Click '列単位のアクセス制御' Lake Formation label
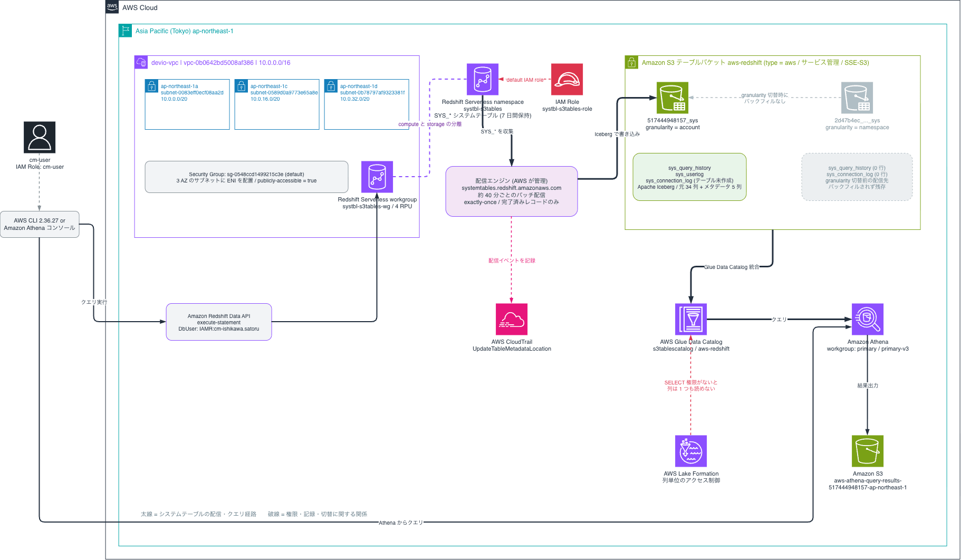This screenshot has width=961, height=560. 691,480
